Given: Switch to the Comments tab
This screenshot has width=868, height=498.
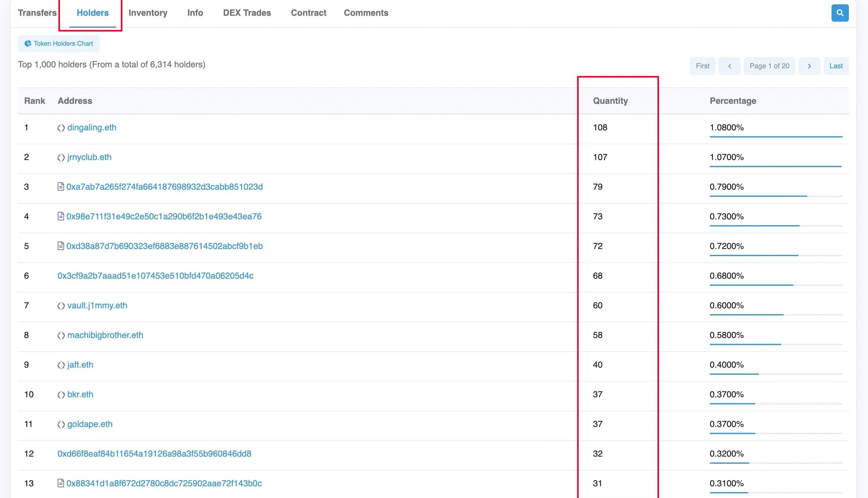Looking at the screenshot, I should (x=366, y=13).
